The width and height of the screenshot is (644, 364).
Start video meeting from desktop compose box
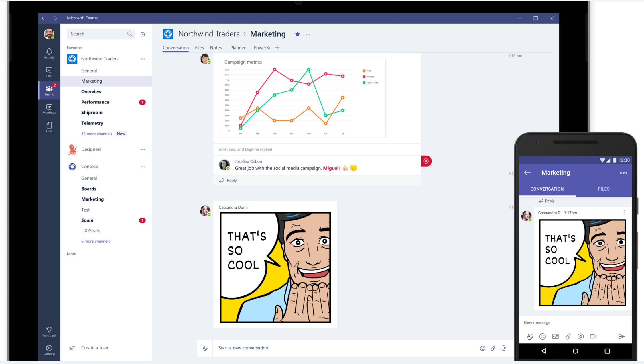click(504, 348)
